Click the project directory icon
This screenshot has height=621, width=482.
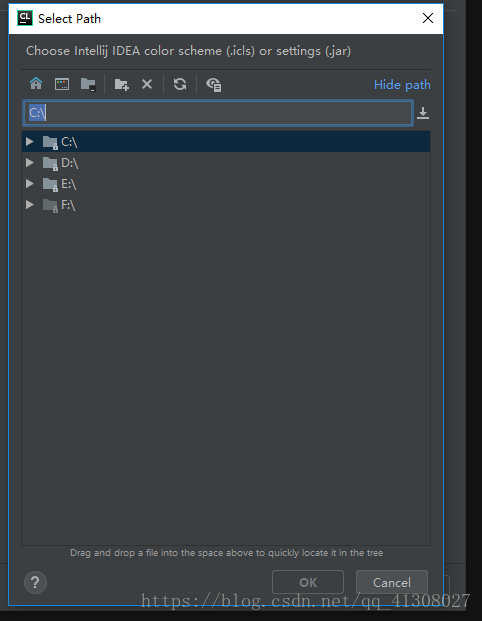click(88, 84)
